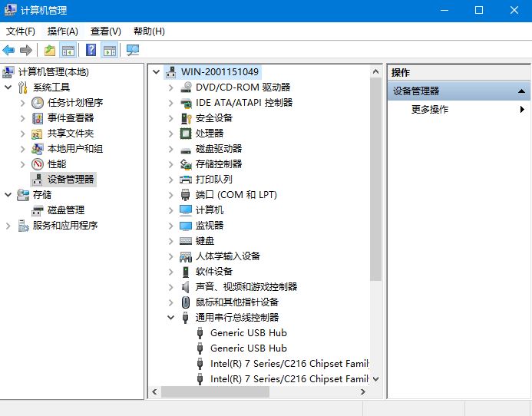The height and width of the screenshot is (416, 532).
Task: Select 共享文件夹 text label
Action: 71,134
